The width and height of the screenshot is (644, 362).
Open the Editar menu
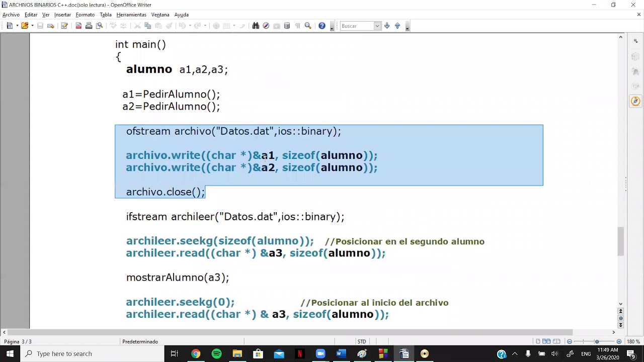click(x=31, y=15)
